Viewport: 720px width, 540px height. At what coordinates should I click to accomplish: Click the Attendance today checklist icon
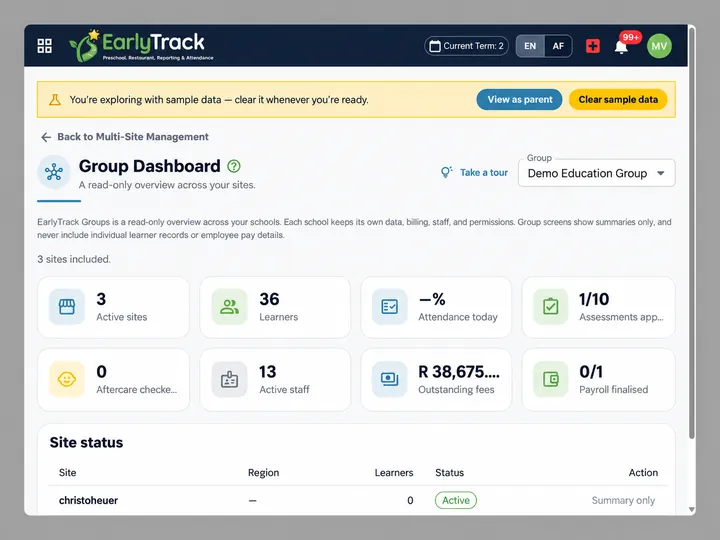[390, 307]
